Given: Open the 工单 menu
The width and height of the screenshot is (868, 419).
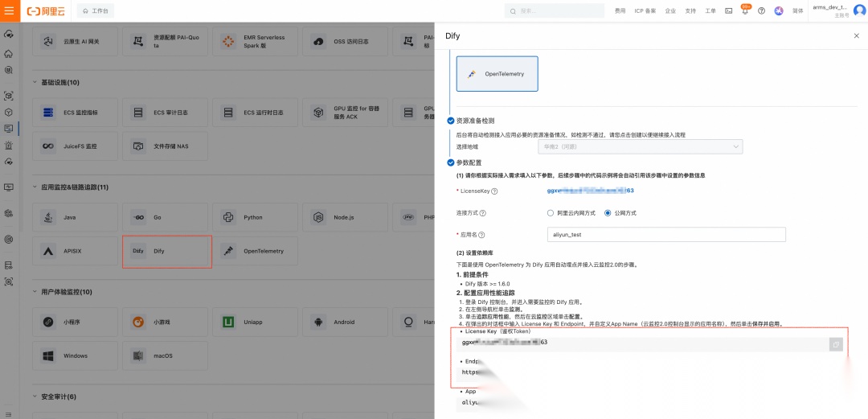Looking at the screenshot, I should (x=710, y=11).
